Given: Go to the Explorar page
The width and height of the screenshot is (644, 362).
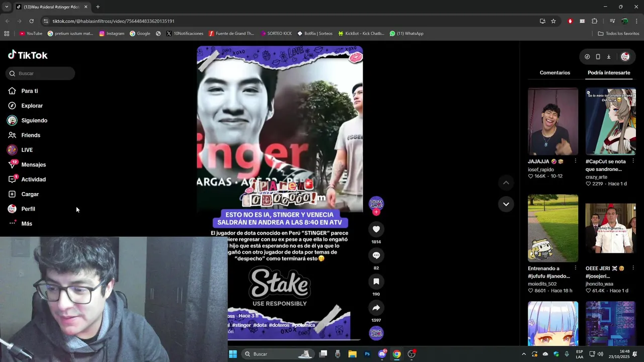Looking at the screenshot, I should 32,106.
